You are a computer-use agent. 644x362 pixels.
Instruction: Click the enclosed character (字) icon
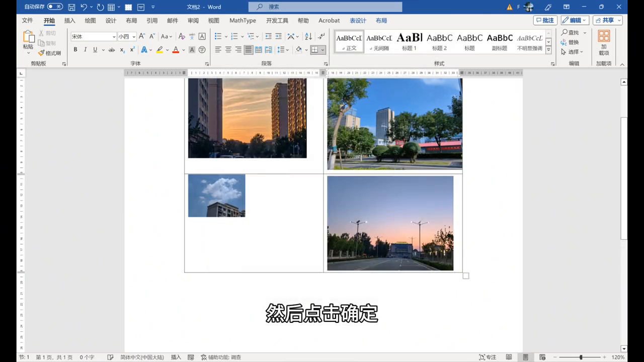[202, 50]
